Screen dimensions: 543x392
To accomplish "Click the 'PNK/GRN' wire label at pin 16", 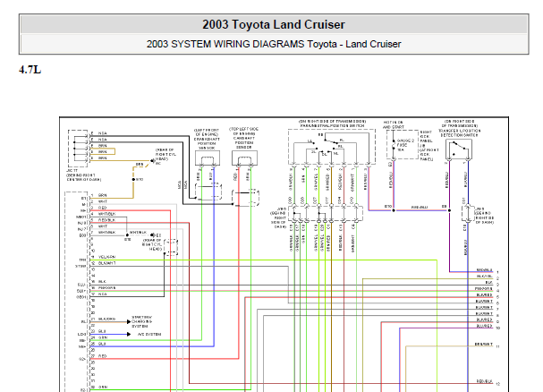I will (107, 287).
